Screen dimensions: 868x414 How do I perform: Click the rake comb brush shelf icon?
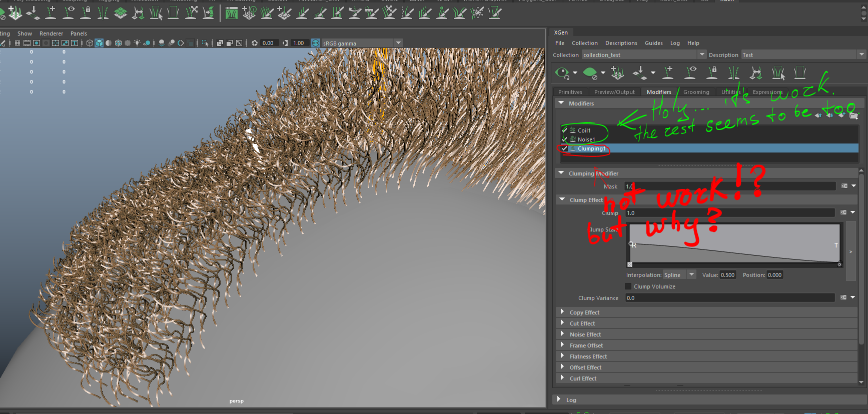pos(372,13)
